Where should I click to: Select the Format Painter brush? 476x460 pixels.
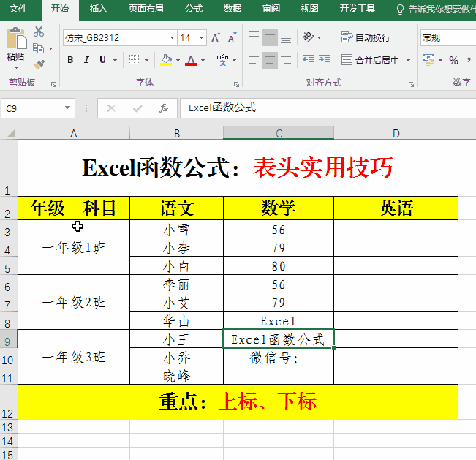click(x=39, y=64)
